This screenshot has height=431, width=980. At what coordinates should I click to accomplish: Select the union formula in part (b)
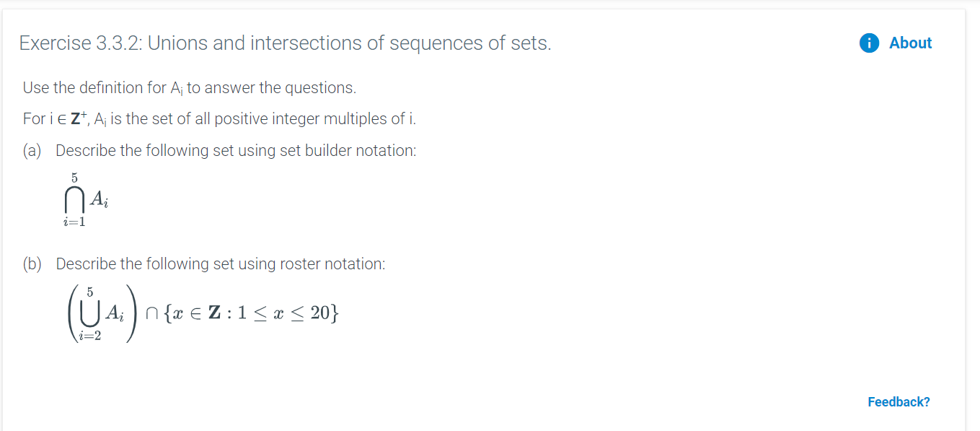point(101,313)
